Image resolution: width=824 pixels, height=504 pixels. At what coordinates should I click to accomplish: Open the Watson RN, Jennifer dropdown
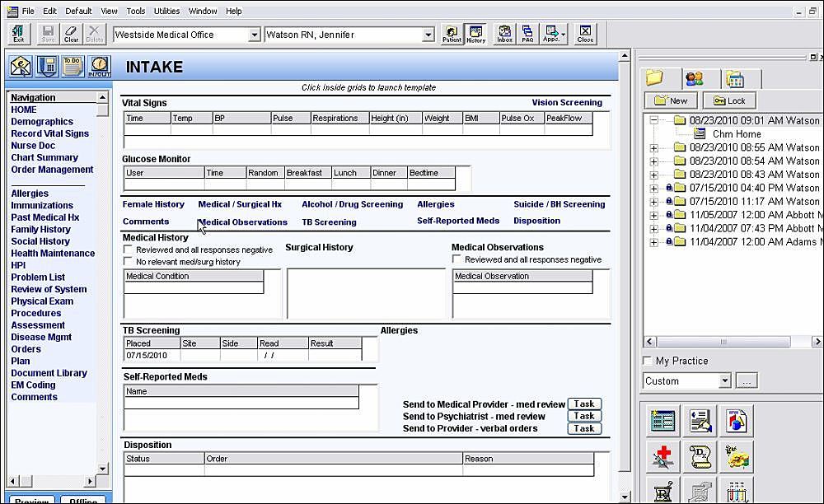coord(428,35)
